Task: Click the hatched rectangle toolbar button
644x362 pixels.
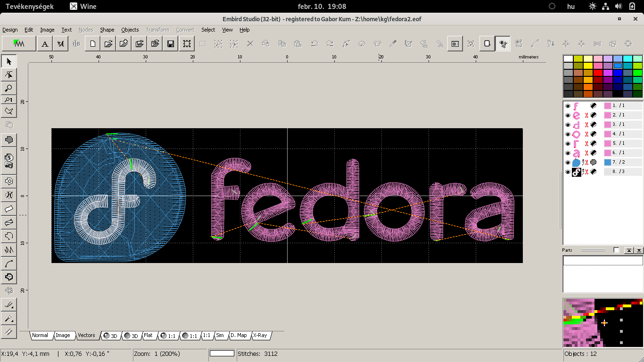Action: coord(455,44)
